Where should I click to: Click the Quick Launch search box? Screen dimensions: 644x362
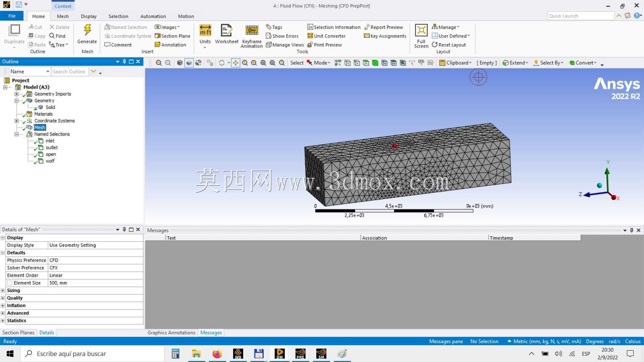581,16
